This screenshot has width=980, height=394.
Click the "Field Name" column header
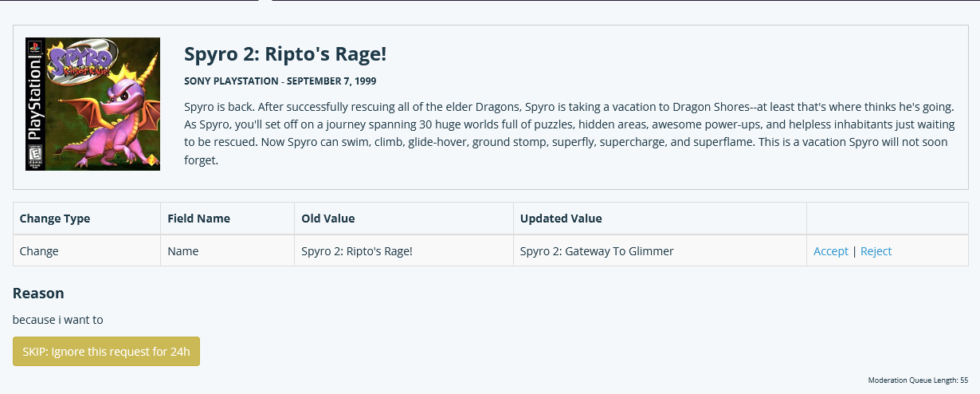coord(228,219)
